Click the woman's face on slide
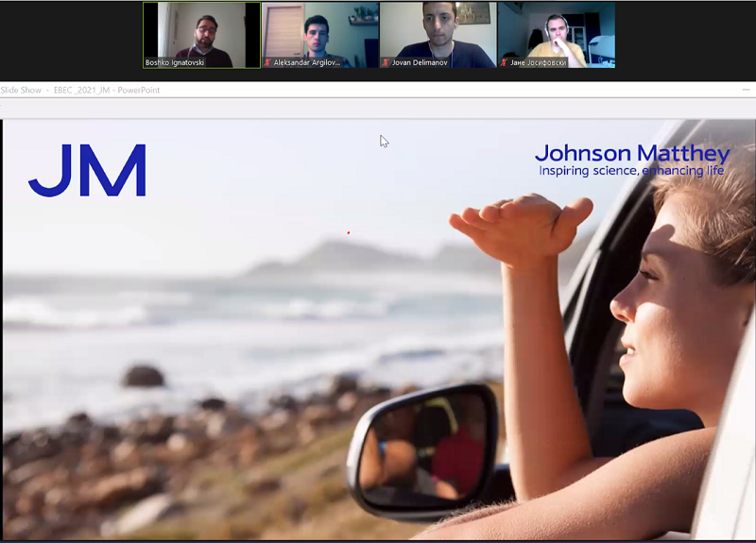 click(x=652, y=302)
